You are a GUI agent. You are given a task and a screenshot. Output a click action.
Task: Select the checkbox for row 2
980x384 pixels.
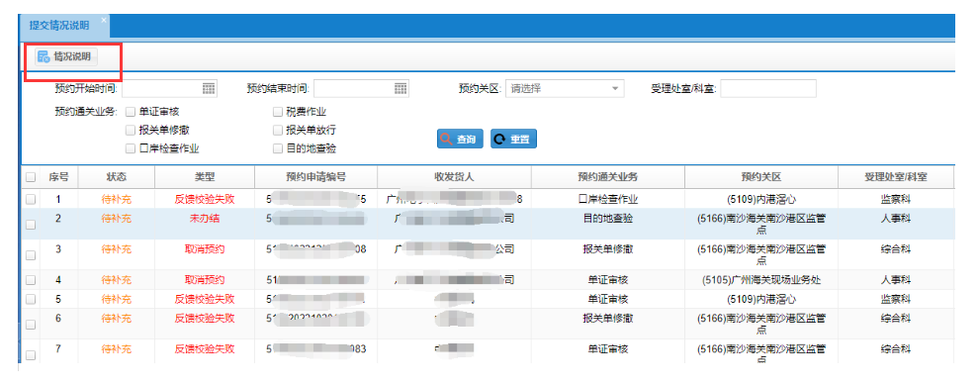30,225
